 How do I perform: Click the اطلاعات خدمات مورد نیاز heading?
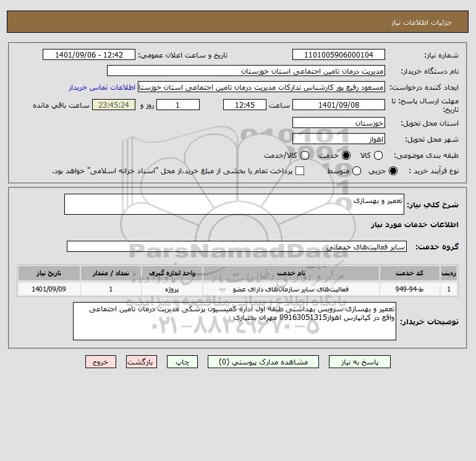click(415, 225)
